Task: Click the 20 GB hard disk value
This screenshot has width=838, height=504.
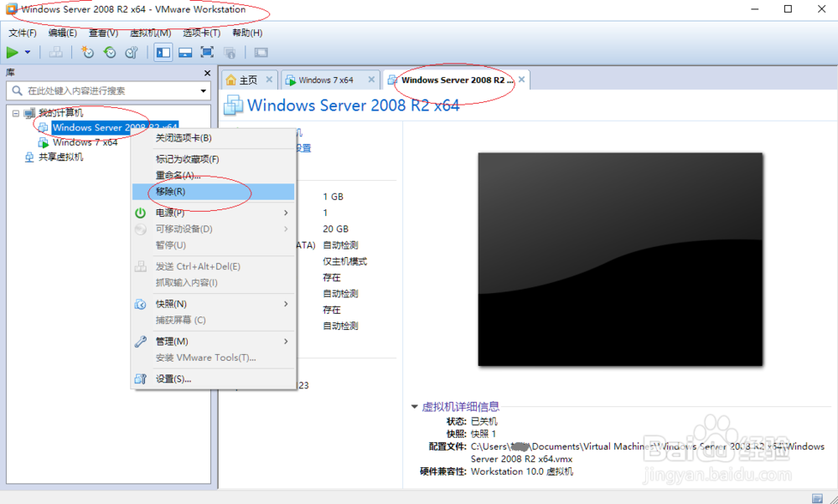Action: pos(336,229)
